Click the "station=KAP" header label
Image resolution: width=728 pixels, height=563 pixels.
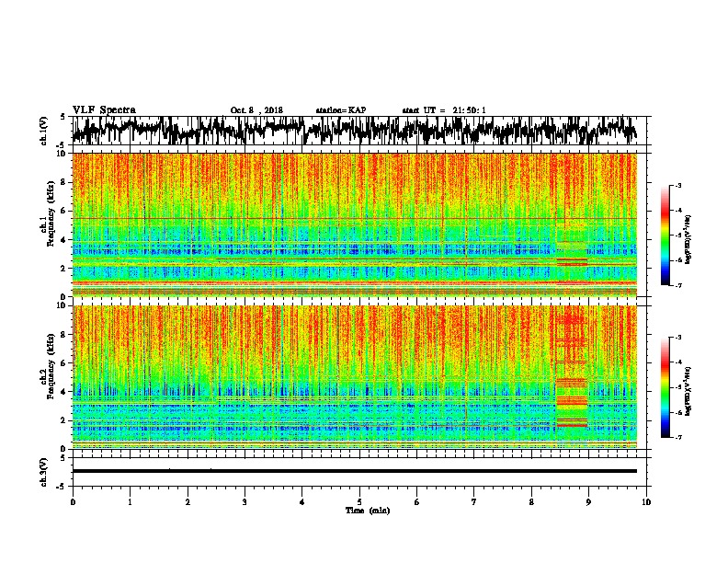(341, 110)
